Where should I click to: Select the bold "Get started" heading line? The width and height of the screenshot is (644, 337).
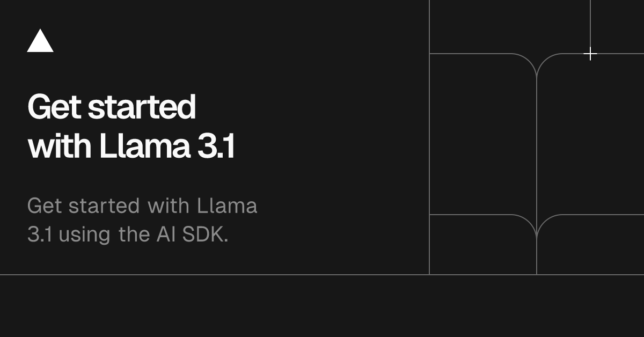point(112,107)
